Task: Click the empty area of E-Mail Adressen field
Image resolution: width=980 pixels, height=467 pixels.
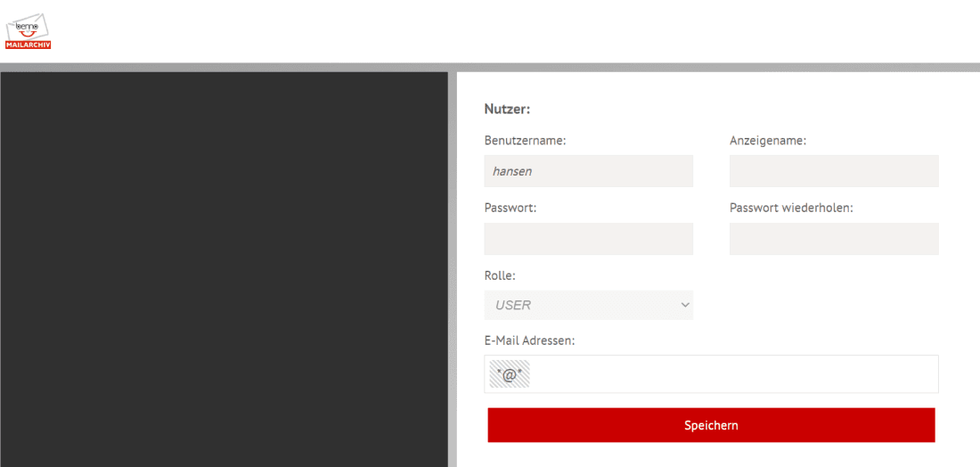Action: point(731,374)
